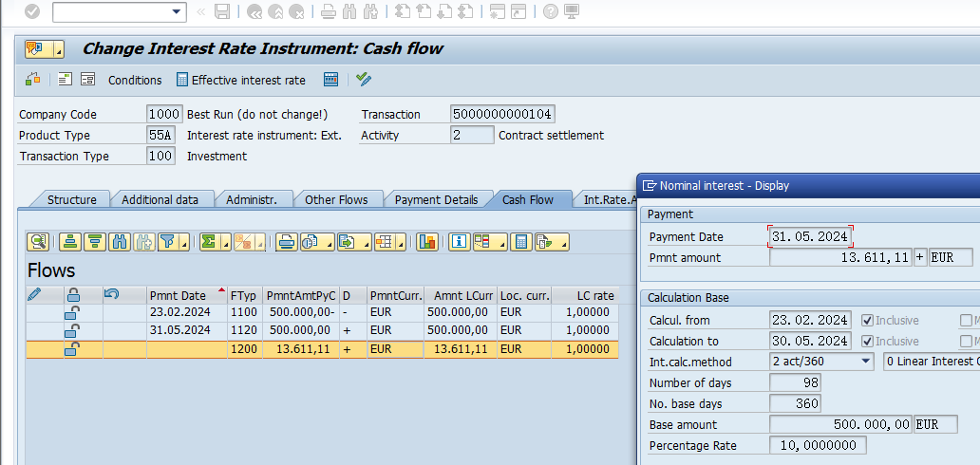Click the Sum total icon
The width and height of the screenshot is (980, 465).
(208, 242)
